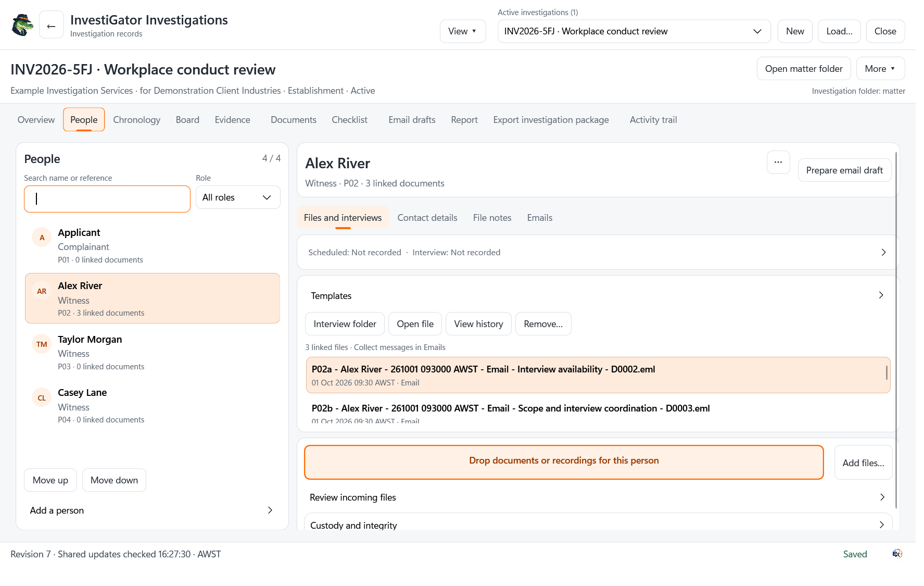
Task: Click the InvestiGator alligator logo
Action: (x=22, y=25)
